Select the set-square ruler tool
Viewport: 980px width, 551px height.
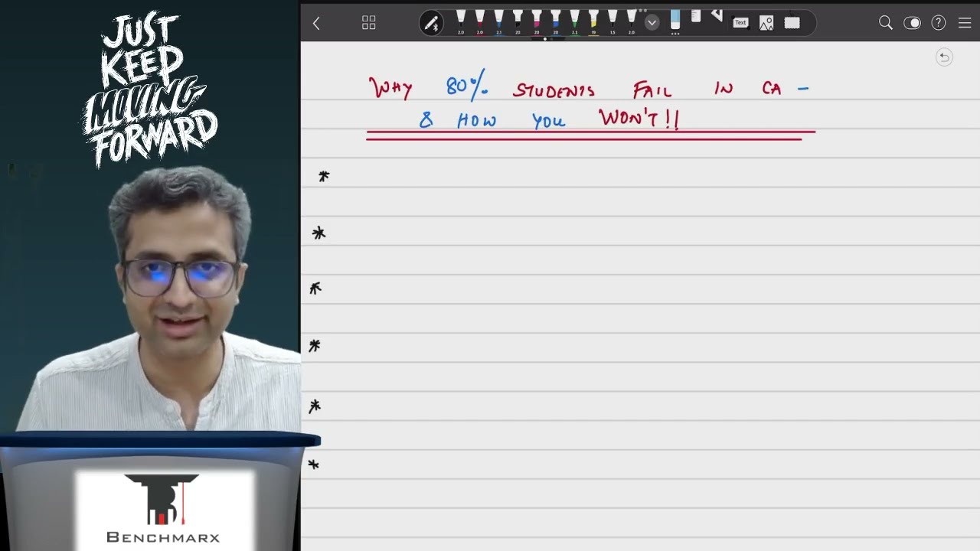[717, 15]
